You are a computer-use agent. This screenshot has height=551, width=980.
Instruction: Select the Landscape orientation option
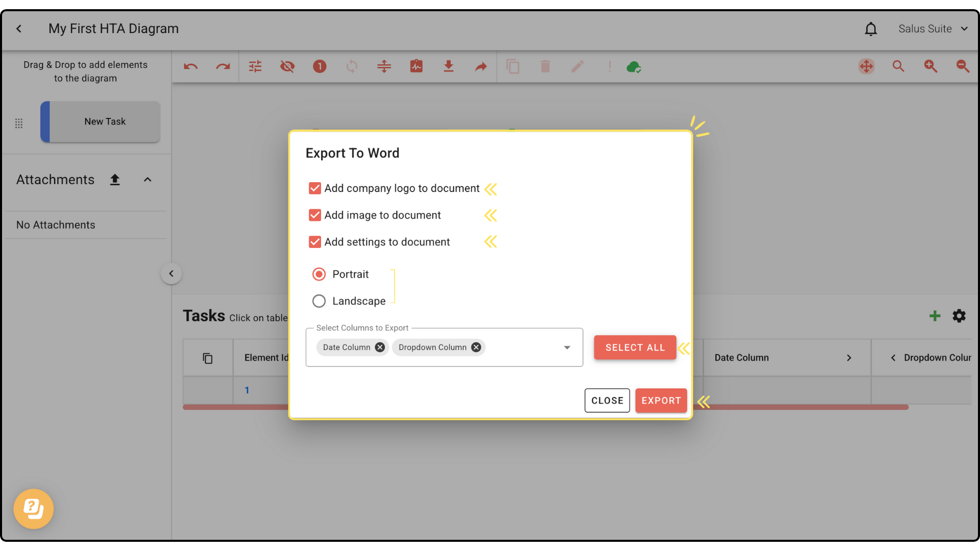pyautogui.click(x=319, y=301)
